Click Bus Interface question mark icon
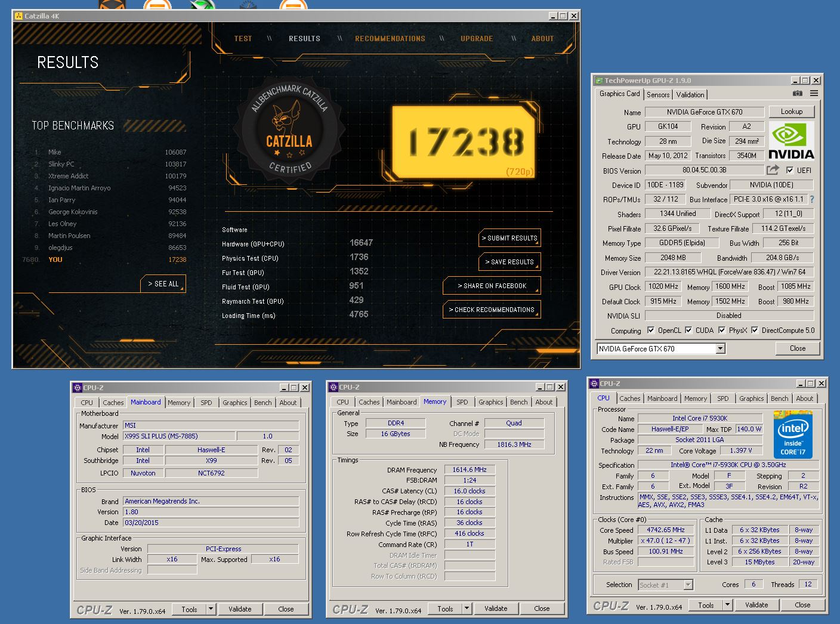The width and height of the screenshot is (840, 624). (x=812, y=199)
